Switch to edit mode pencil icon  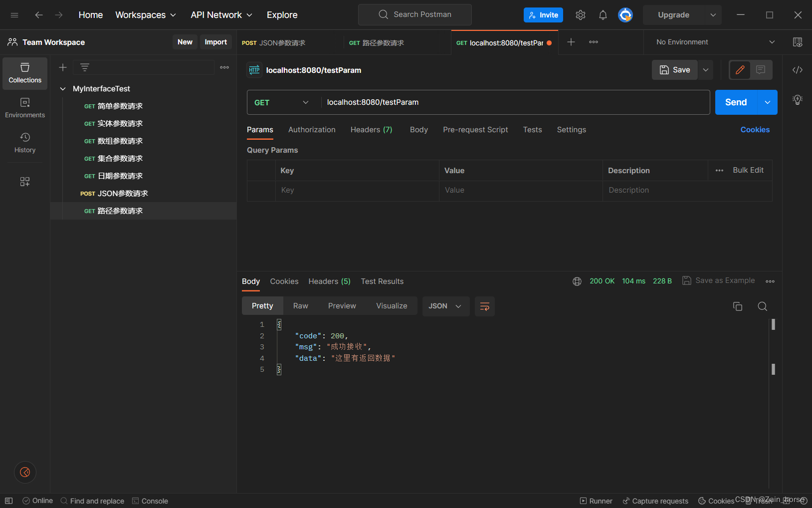(x=740, y=70)
